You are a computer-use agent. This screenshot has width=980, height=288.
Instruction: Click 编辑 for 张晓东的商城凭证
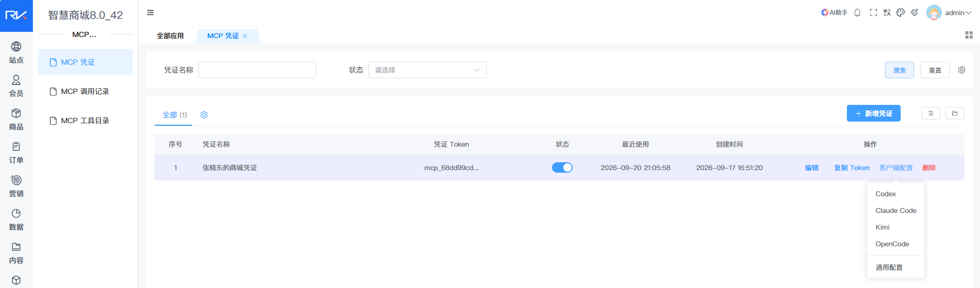click(x=812, y=167)
